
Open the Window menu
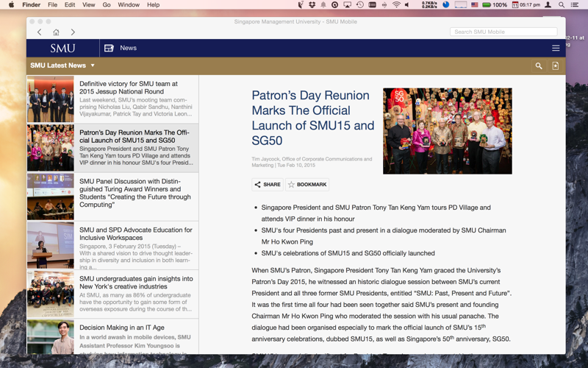(129, 4)
